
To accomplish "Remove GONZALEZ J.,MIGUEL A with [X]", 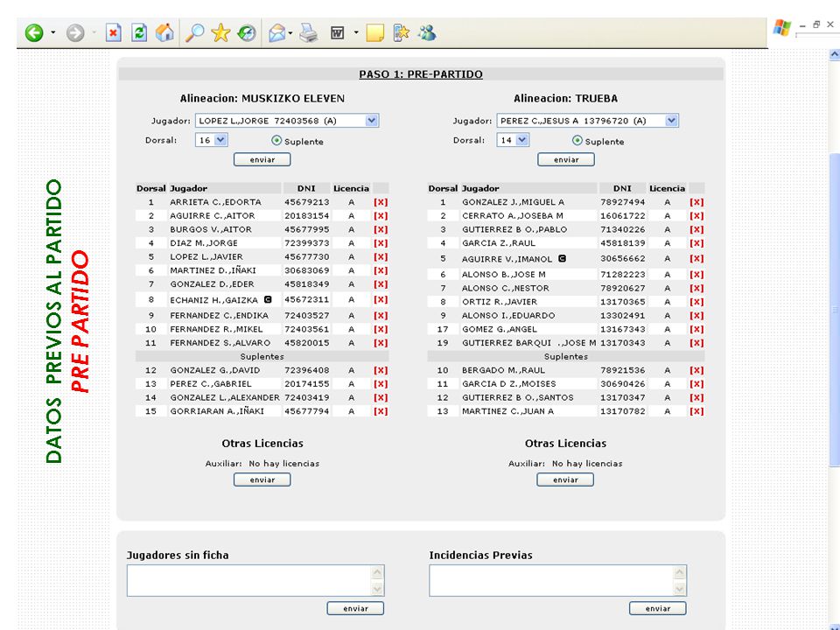I will 696,202.
